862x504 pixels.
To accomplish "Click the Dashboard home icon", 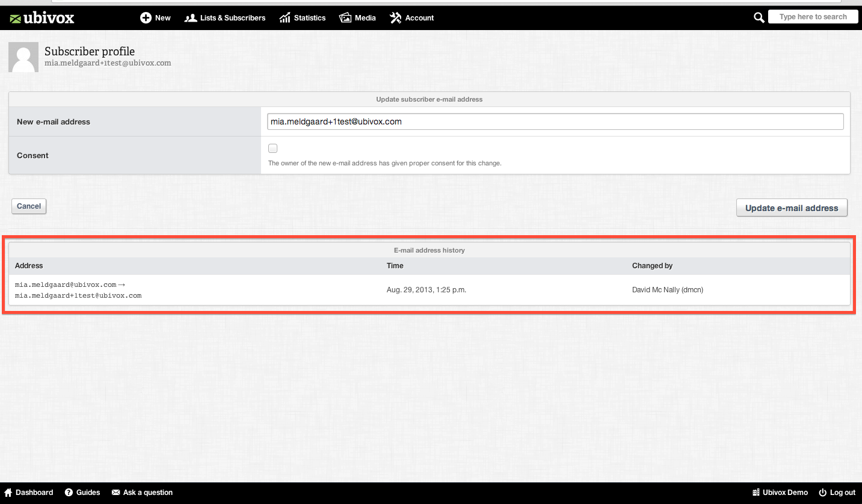I will (x=8, y=493).
